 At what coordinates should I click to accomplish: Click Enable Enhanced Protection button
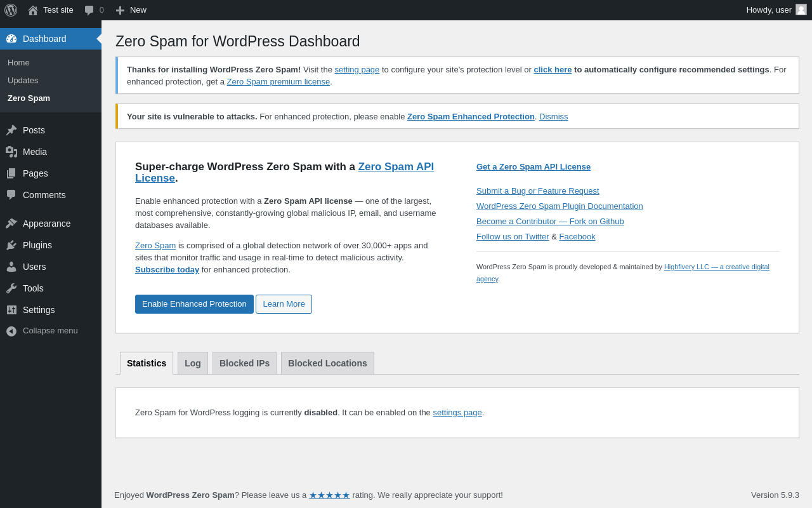point(194,304)
